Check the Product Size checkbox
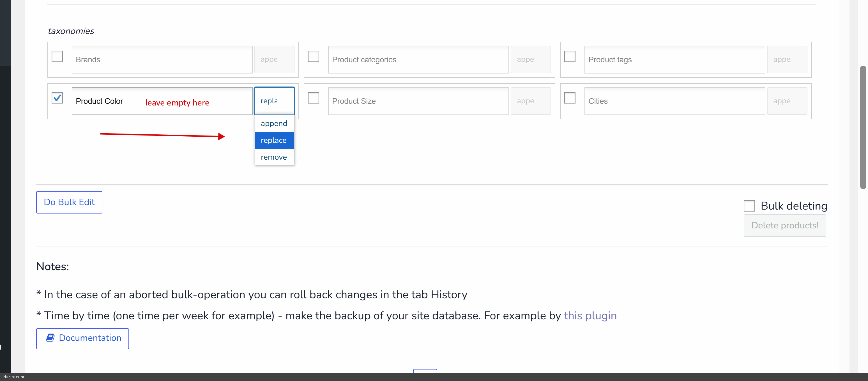The width and height of the screenshot is (868, 381). (x=313, y=98)
